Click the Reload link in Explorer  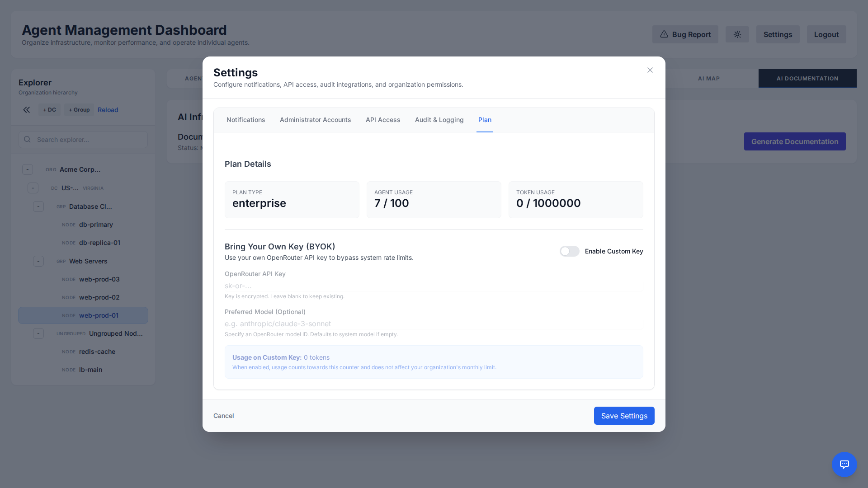click(x=108, y=110)
